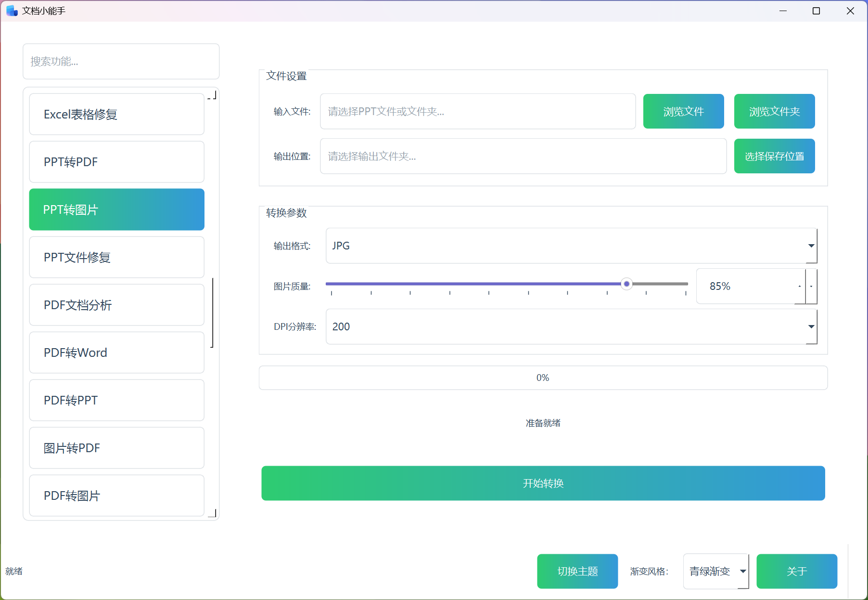The image size is (868, 600).
Task: Select Excel表格修复 in the sidebar
Action: point(116,114)
